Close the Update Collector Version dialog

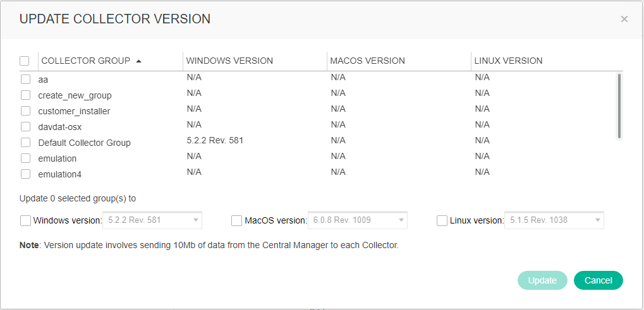(x=624, y=19)
